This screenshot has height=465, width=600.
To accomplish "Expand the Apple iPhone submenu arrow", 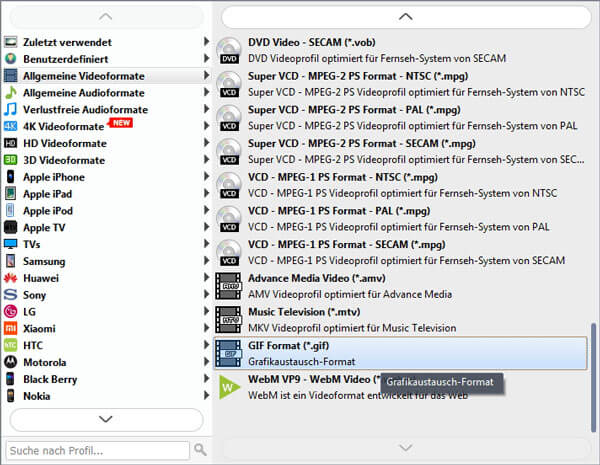I will 206,177.
